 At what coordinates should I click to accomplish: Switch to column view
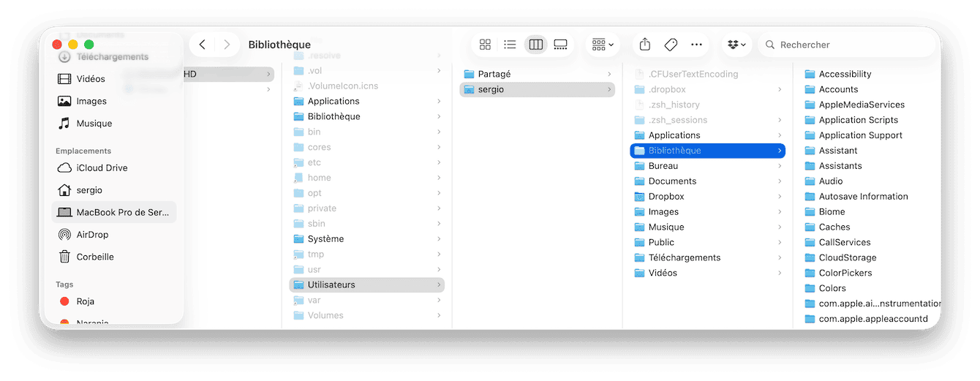pos(535,45)
